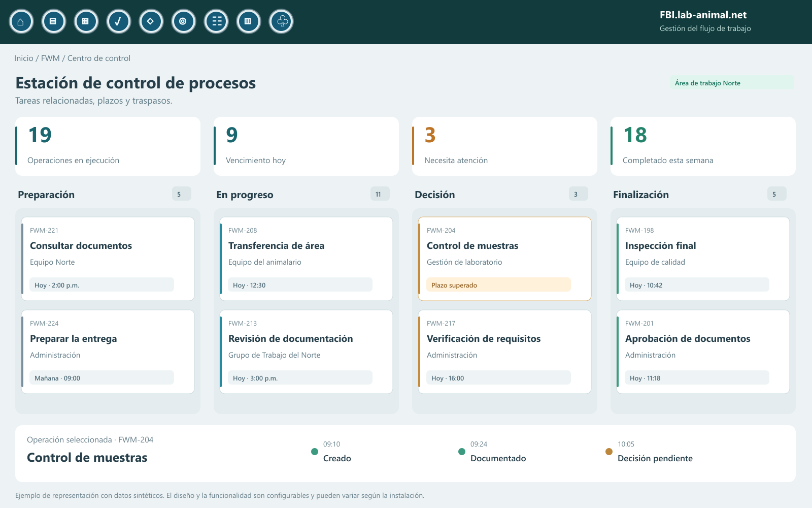Click the Hoy · 3:00 p.m. due tag
Viewport: 812px width, 508px height.
tap(300, 378)
